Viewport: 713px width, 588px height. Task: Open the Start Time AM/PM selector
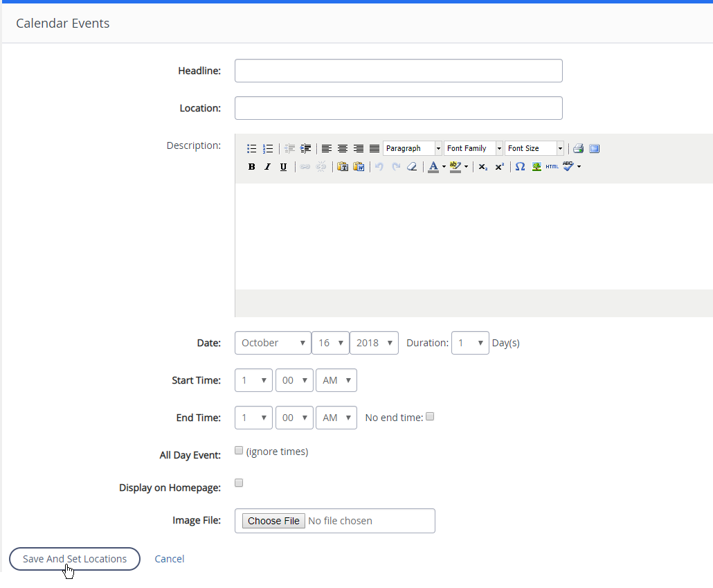(336, 380)
